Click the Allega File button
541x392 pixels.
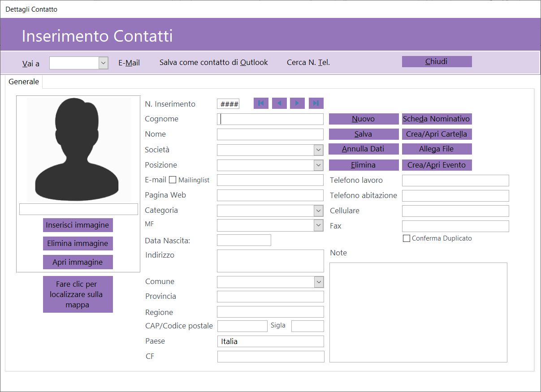(x=437, y=149)
